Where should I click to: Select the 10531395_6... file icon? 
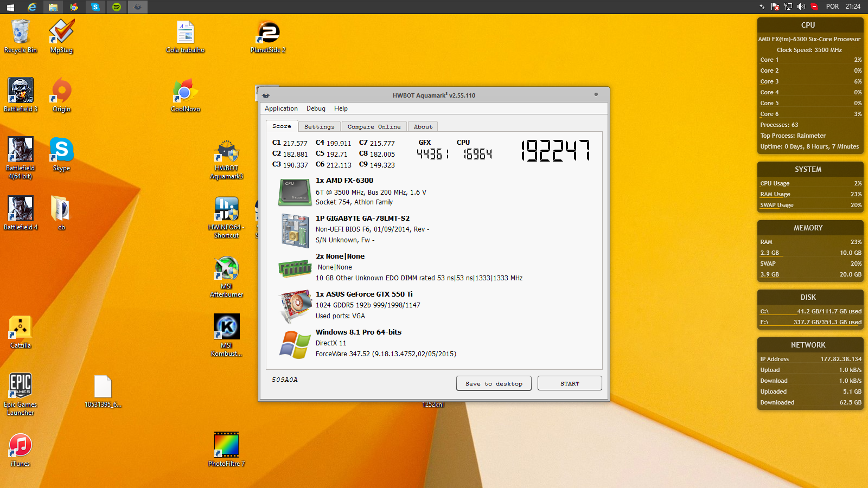pyautogui.click(x=103, y=391)
